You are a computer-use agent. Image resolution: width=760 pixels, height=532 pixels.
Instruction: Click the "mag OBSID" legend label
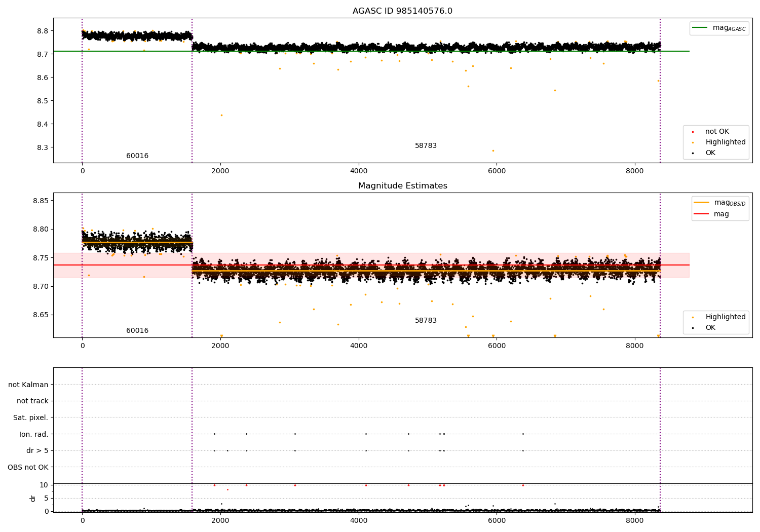coord(730,203)
